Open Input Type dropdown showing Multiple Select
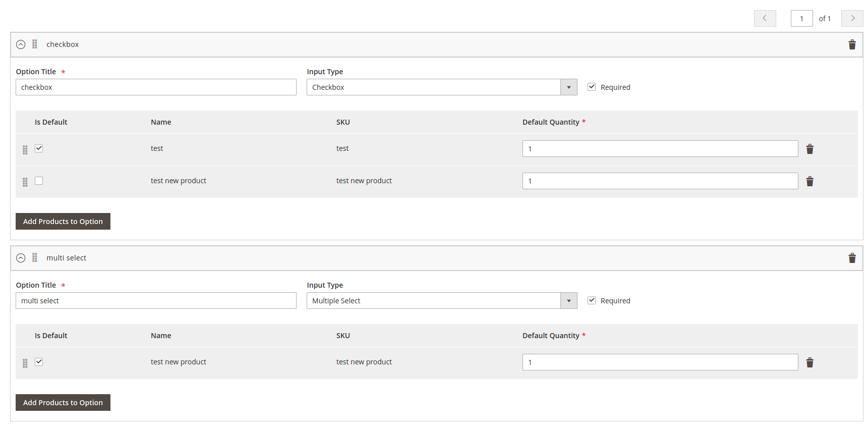 pyautogui.click(x=442, y=301)
